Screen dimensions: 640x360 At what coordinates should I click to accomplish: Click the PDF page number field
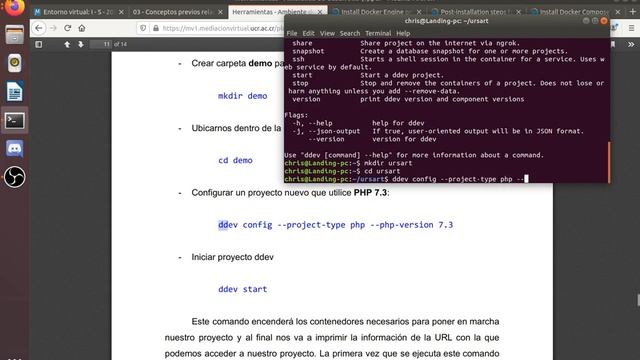click(x=101, y=44)
